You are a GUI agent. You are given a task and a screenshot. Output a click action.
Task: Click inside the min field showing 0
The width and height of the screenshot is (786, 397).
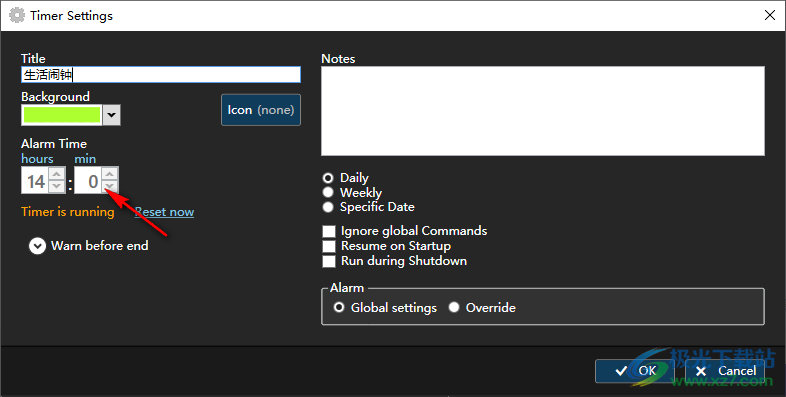[x=89, y=181]
